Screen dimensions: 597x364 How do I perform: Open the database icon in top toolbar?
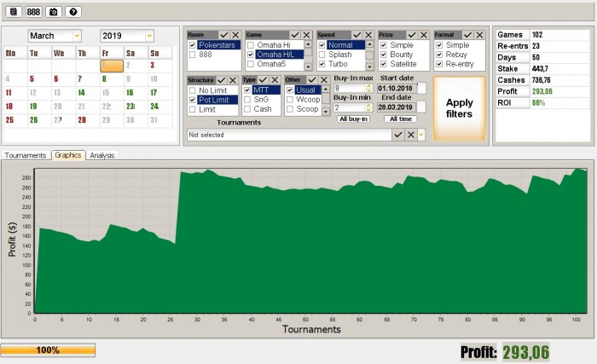(x=14, y=12)
